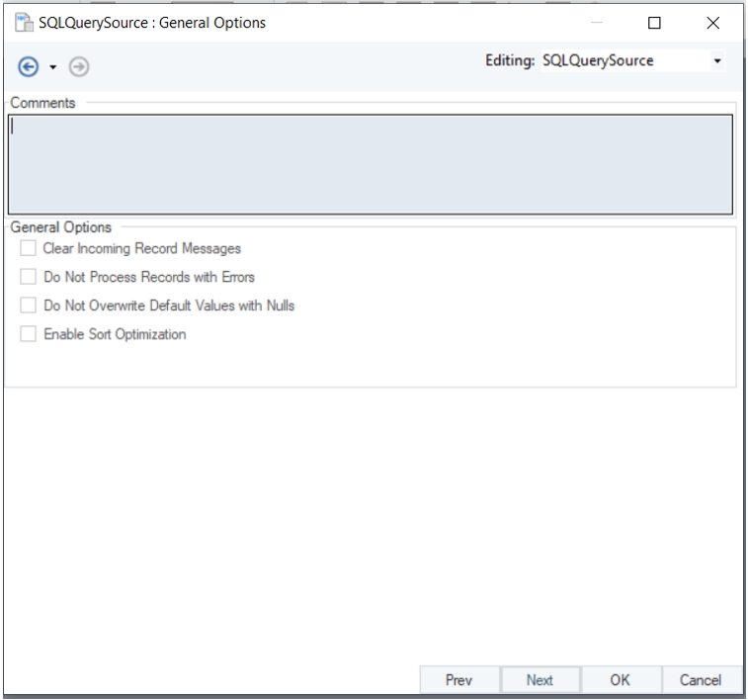Image resolution: width=748 pixels, height=700 pixels.
Task: Go to previous page with Prev
Action: click(x=458, y=679)
